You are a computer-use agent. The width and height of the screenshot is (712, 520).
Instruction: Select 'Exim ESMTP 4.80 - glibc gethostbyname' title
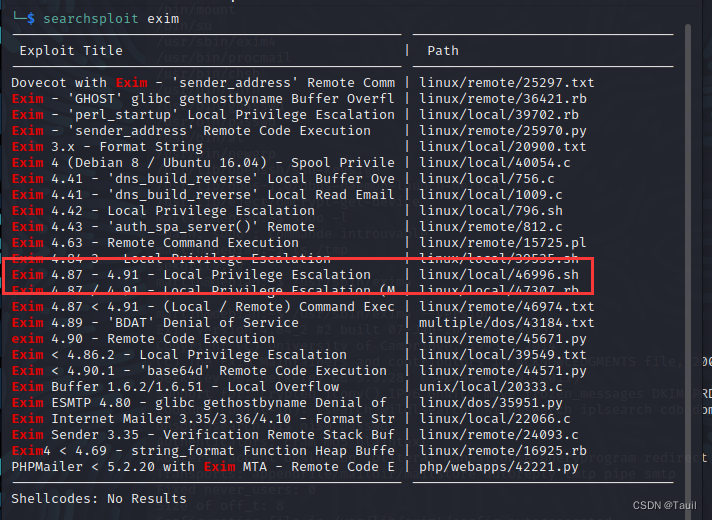pyautogui.click(x=199, y=403)
